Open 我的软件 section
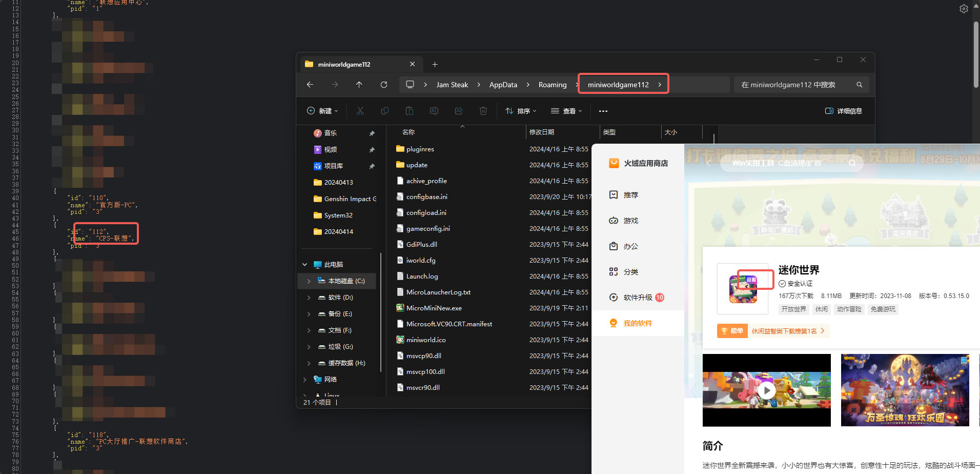 point(638,323)
